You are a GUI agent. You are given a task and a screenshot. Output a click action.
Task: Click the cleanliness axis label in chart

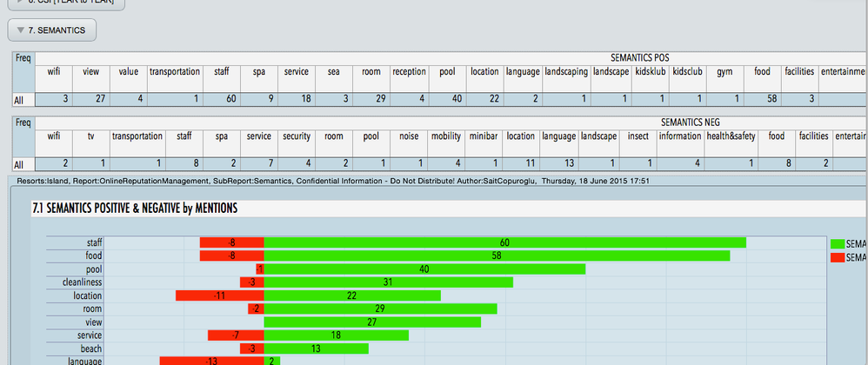82,282
